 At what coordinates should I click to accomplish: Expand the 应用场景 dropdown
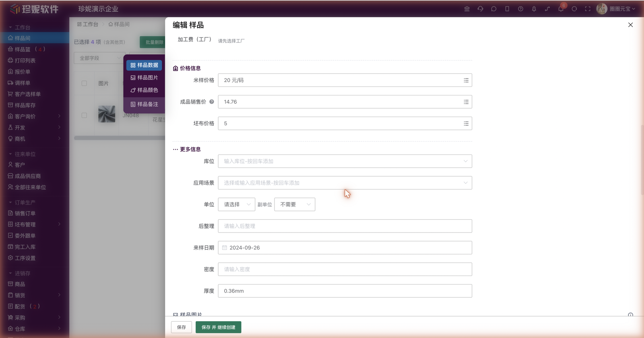click(x=345, y=183)
